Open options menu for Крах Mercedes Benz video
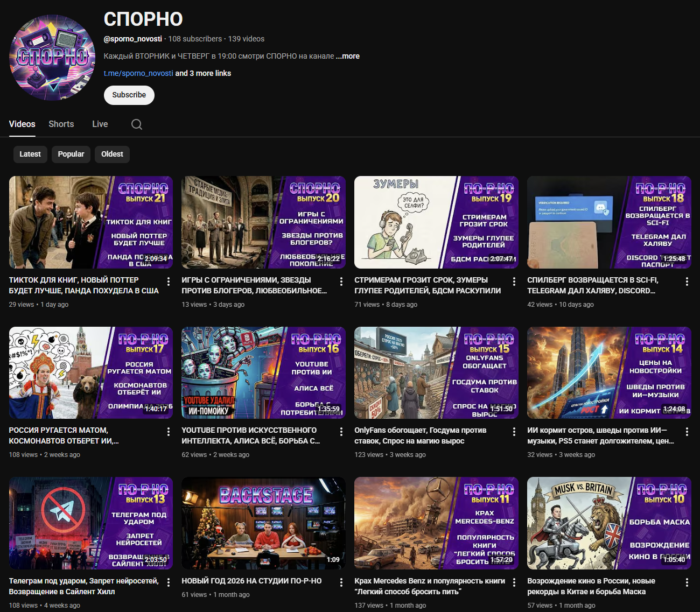The image size is (700, 612). (x=514, y=582)
